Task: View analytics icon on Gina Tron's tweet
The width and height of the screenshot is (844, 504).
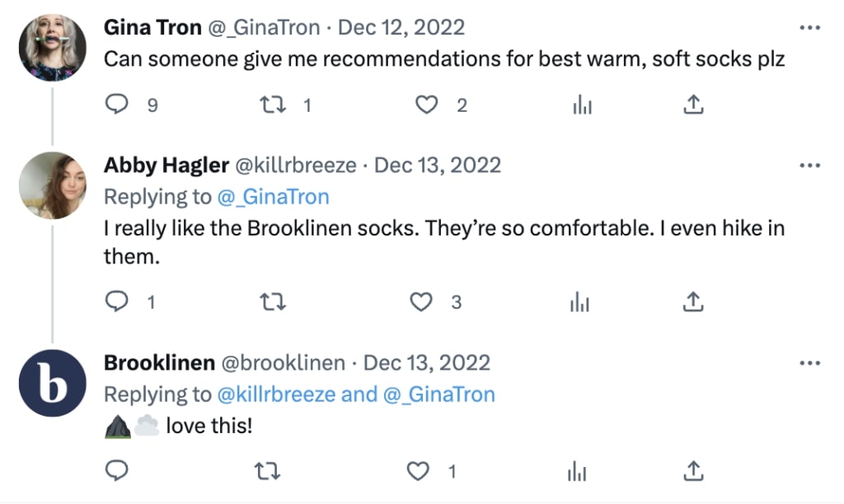Action: (583, 104)
